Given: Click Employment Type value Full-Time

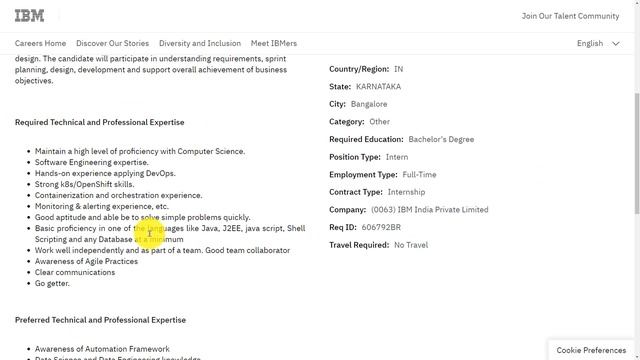Looking at the screenshot, I should [x=419, y=175].
